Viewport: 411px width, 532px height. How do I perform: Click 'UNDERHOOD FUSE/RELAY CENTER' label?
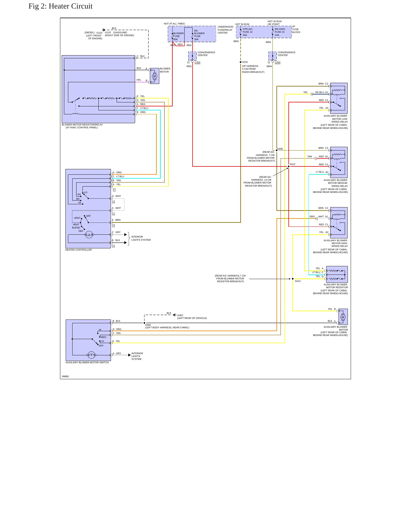[x=225, y=30]
